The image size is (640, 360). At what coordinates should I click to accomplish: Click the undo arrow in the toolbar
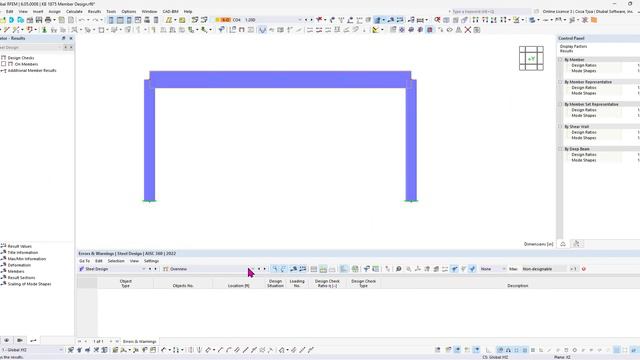82,20
